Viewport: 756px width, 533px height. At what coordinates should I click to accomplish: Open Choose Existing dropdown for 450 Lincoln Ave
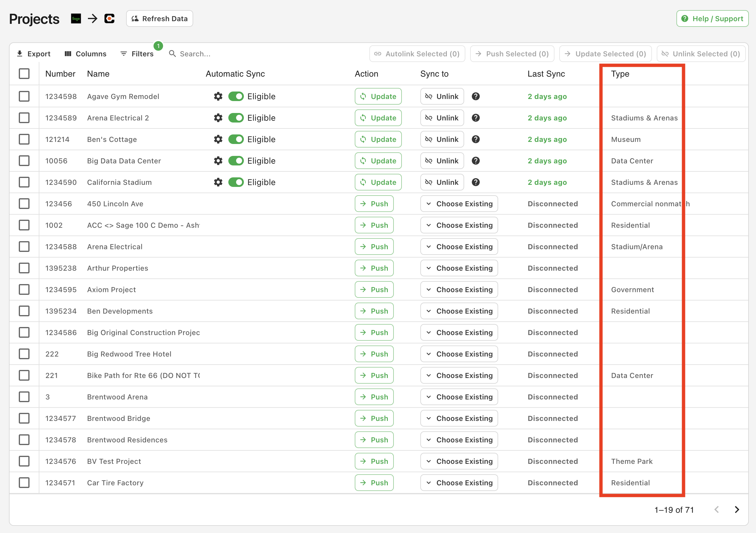459,204
